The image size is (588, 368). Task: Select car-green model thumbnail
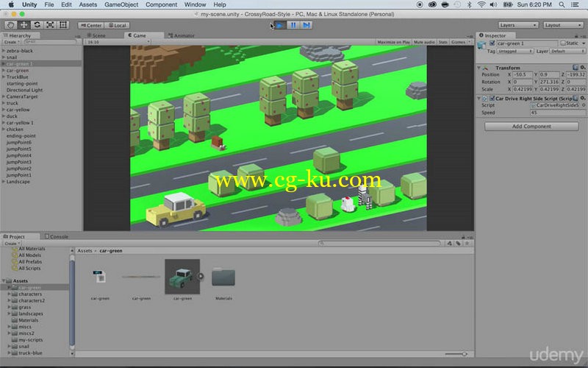tap(182, 277)
